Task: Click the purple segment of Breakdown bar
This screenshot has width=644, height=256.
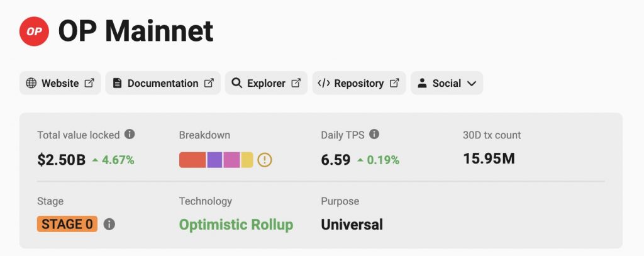Action: coord(214,159)
